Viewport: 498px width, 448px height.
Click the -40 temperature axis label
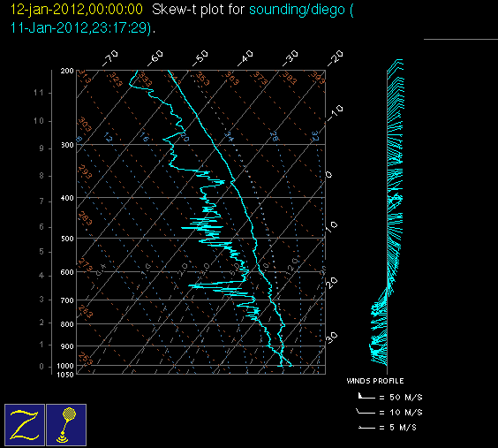coord(245,58)
